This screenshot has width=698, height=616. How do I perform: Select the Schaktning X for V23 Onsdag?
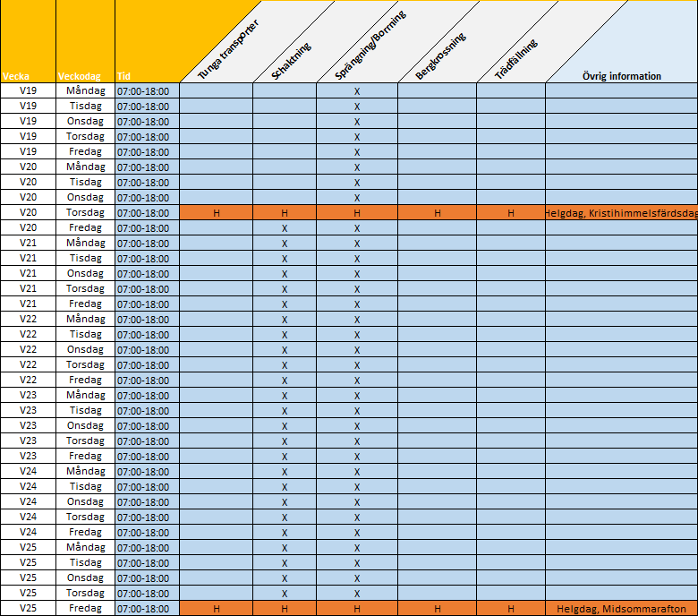[x=285, y=426]
